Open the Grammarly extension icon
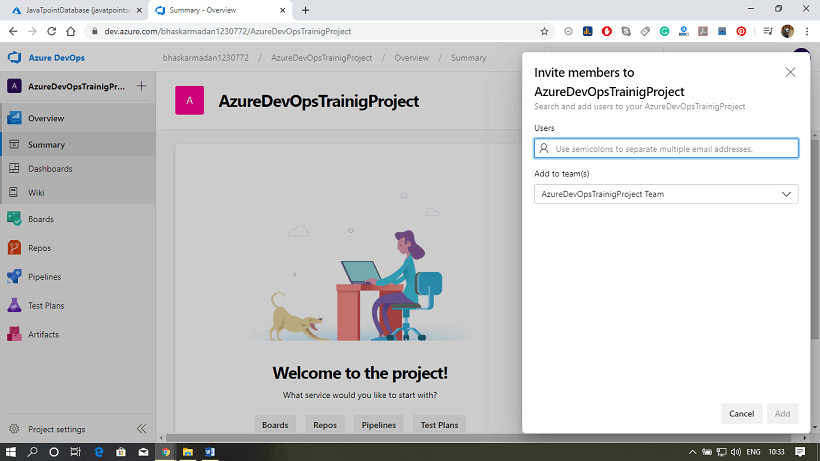Viewport: 820px width, 461px height. [x=664, y=31]
